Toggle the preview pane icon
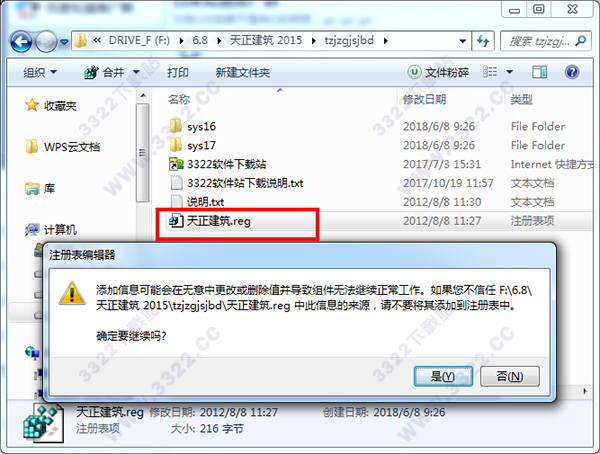600x454 pixels. click(x=540, y=72)
